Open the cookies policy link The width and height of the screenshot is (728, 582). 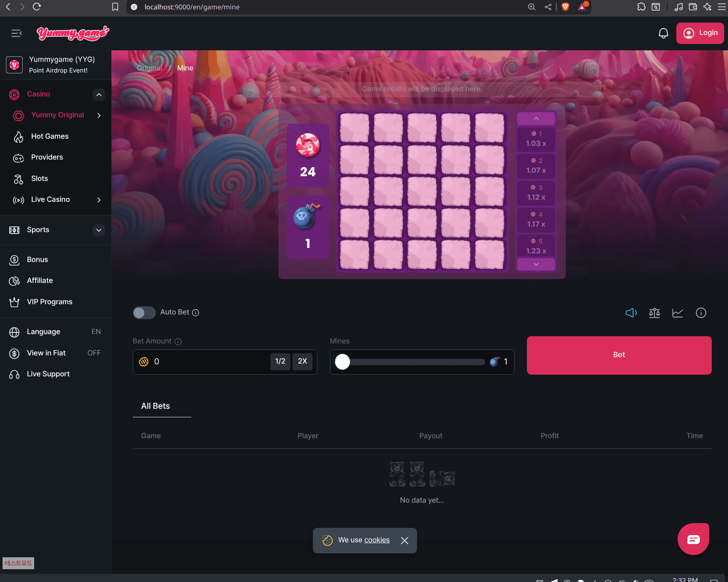377,540
